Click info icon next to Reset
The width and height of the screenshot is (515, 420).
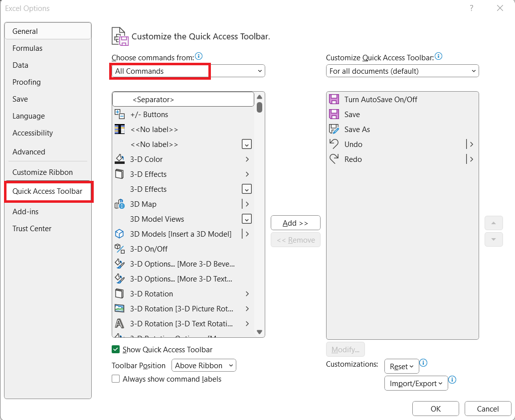(x=424, y=363)
